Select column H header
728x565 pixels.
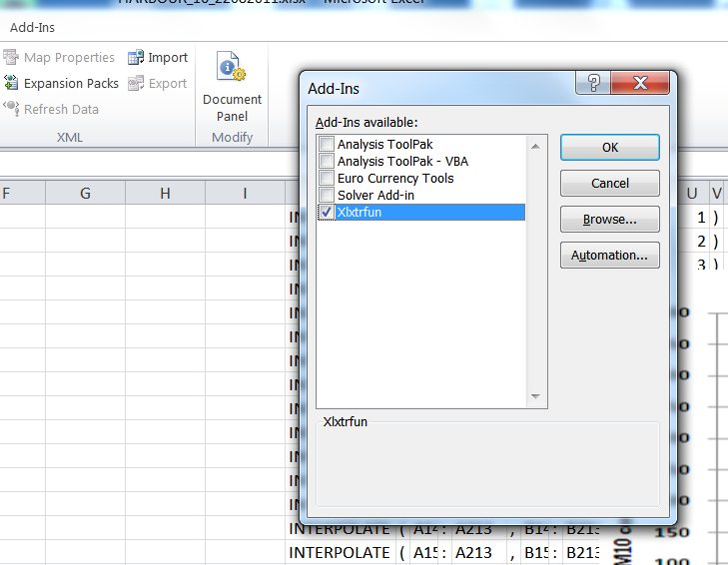(x=166, y=193)
